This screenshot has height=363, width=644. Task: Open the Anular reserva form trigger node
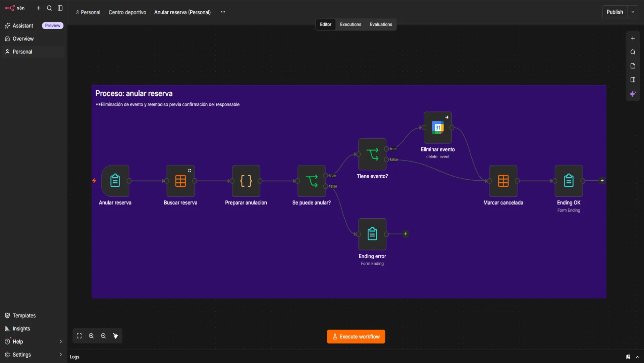(115, 181)
